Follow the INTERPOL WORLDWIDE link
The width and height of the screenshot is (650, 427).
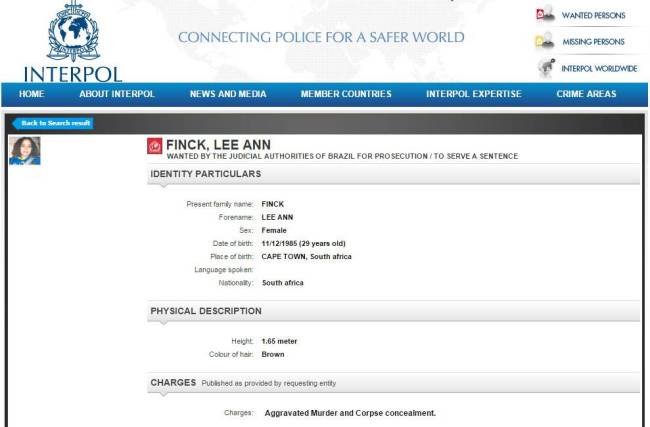pos(599,68)
